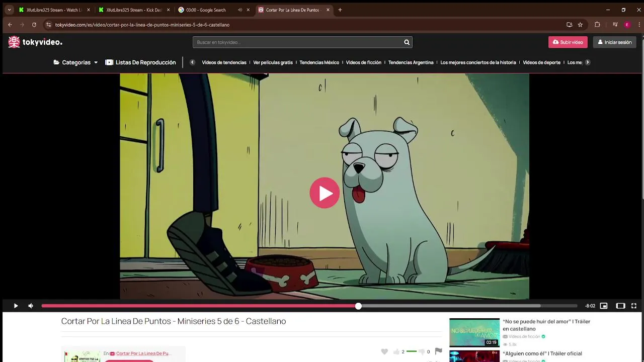644x362 pixels.
Task: Toggle picture-in-picture mode
Action: pos(604,306)
